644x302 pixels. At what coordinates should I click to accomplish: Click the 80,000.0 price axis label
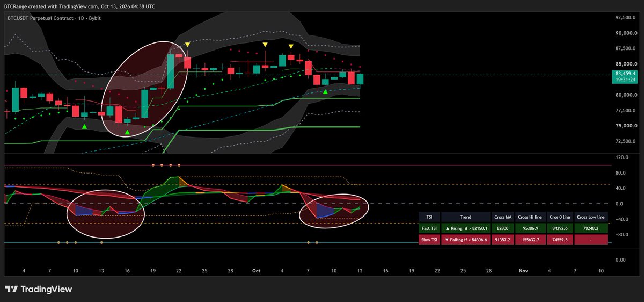pos(626,95)
